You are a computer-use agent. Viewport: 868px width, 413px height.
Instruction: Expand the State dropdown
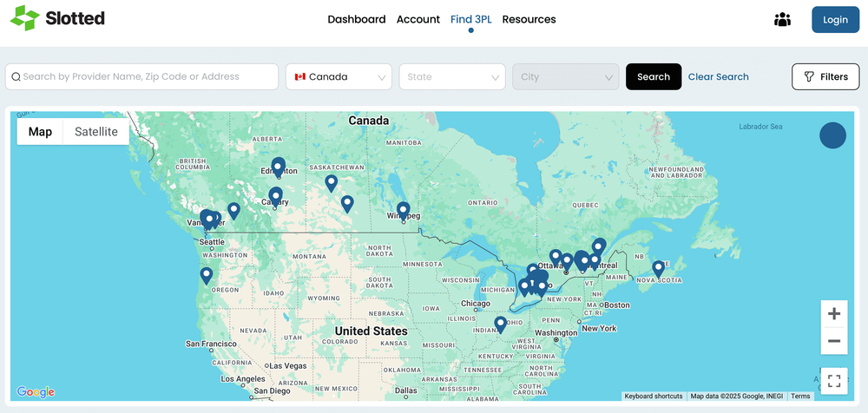pyautogui.click(x=451, y=76)
